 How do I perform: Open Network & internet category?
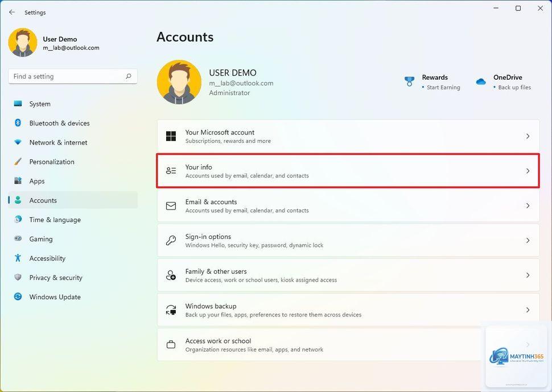click(73, 142)
